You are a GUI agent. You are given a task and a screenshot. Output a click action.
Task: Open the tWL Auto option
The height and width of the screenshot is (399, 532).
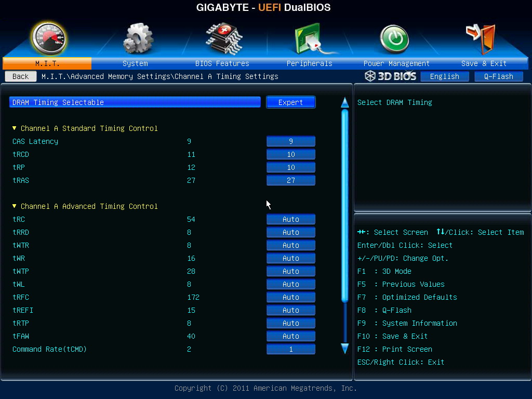(291, 284)
